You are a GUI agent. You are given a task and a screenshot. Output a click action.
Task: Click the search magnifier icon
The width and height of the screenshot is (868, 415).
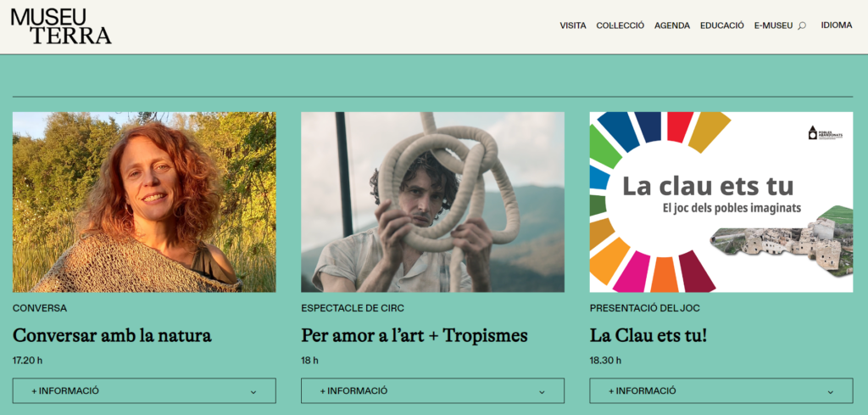(x=802, y=25)
